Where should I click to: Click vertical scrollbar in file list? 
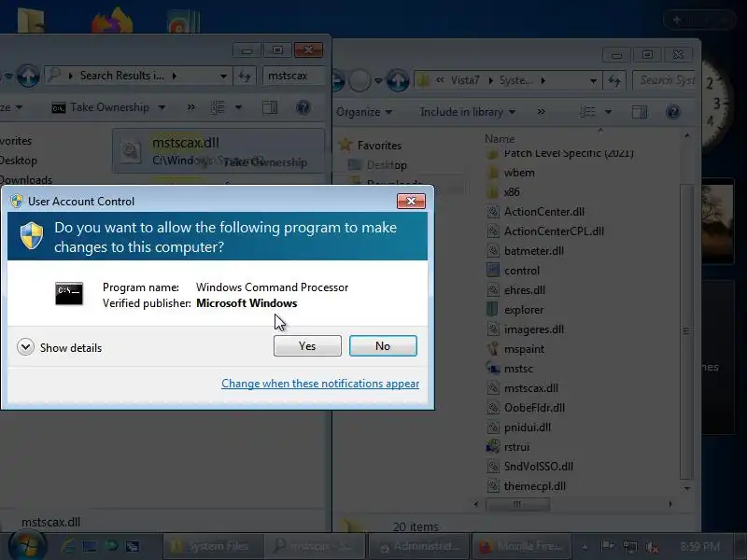click(686, 331)
